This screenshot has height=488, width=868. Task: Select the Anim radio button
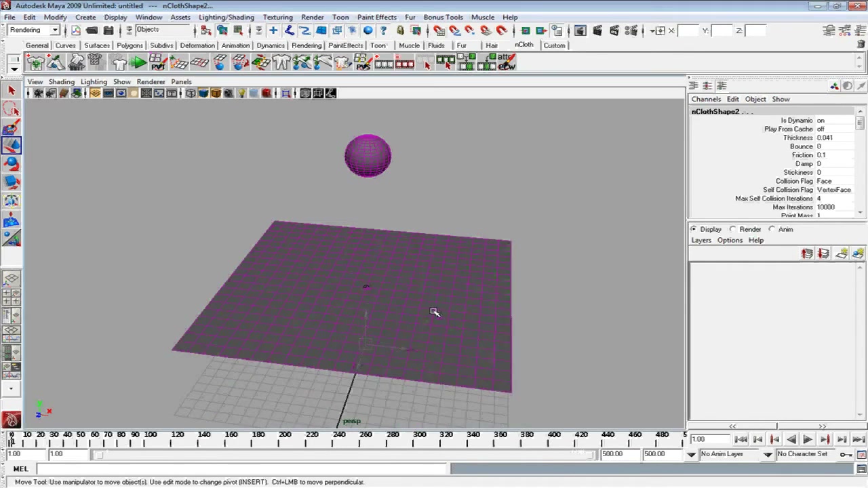tap(772, 229)
